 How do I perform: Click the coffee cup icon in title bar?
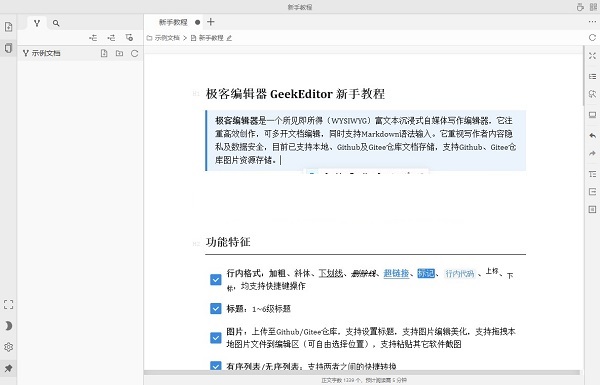pos(580,7)
